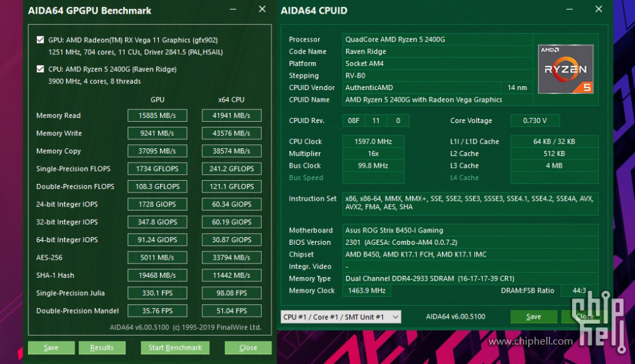Click the 347.8 GIOPS 32-bit integer result

click(157, 222)
